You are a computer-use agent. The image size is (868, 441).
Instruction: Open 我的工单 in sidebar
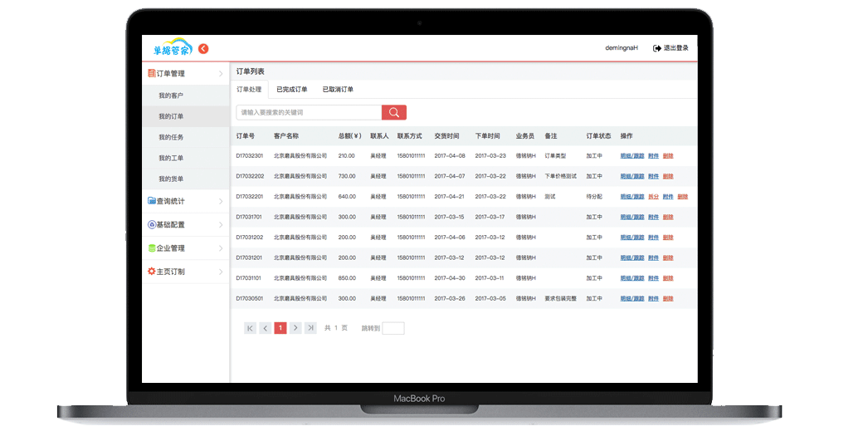[x=185, y=158]
